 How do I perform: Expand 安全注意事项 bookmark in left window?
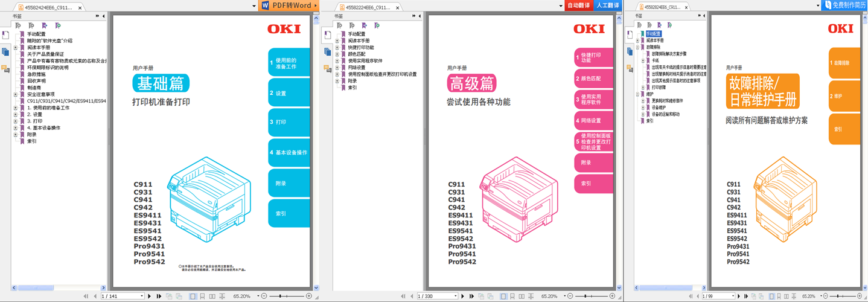(16, 95)
